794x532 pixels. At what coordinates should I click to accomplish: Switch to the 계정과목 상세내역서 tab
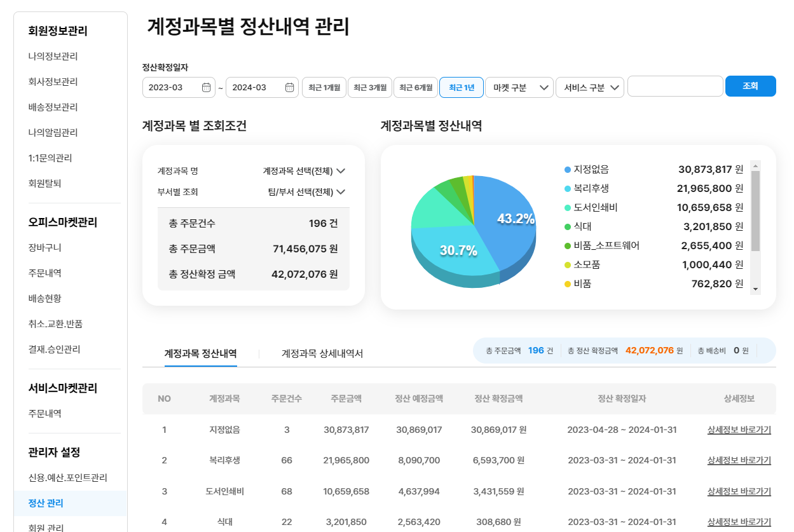[x=322, y=354]
